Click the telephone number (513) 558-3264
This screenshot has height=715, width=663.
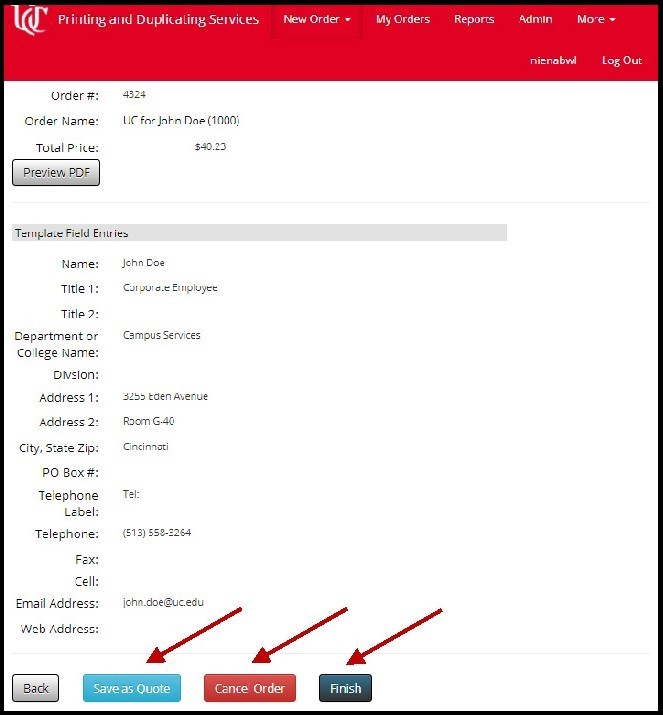pos(157,533)
